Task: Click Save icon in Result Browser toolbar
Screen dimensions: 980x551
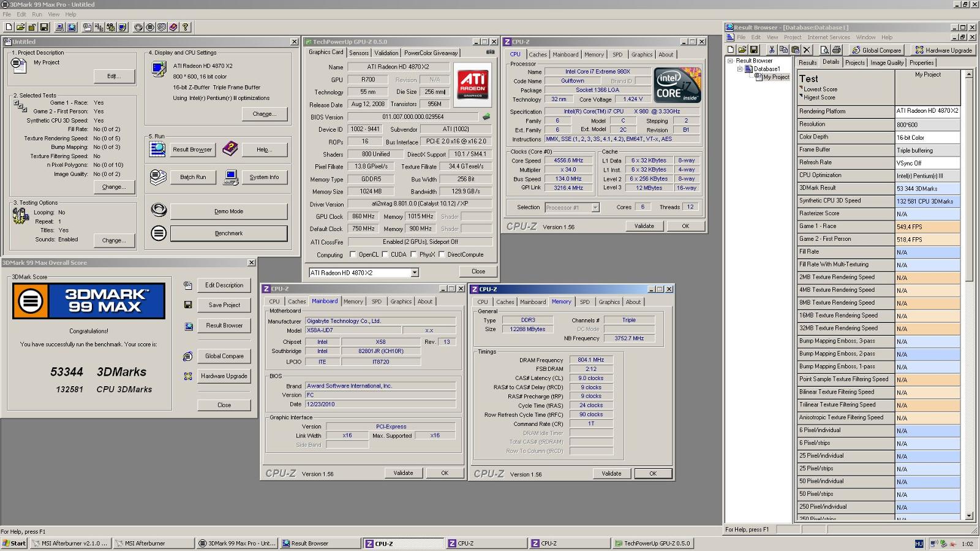Action: 754,50
